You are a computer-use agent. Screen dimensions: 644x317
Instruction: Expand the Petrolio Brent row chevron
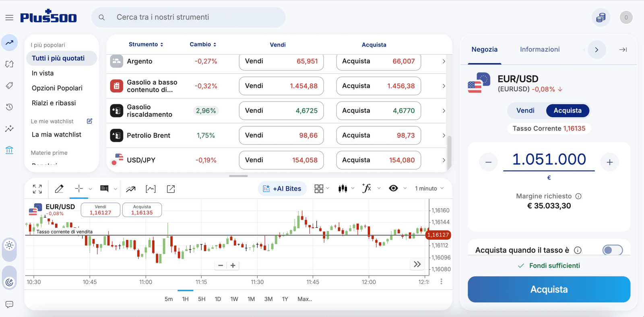point(444,136)
